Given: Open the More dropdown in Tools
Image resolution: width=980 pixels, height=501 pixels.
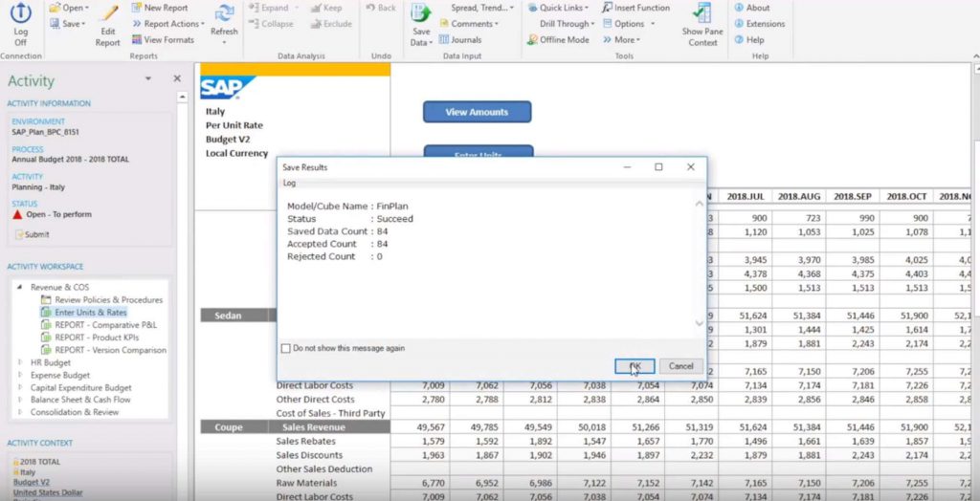Looking at the screenshot, I should tap(622, 39).
